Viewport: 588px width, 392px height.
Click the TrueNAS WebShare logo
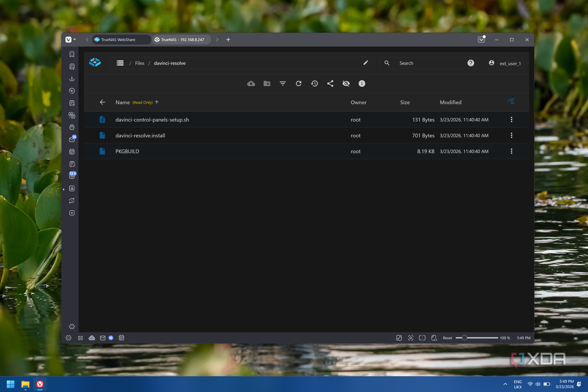coord(95,62)
